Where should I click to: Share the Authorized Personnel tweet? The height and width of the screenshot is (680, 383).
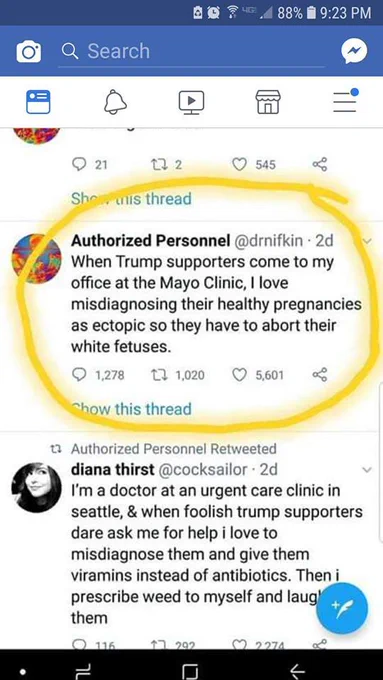(320, 375)
